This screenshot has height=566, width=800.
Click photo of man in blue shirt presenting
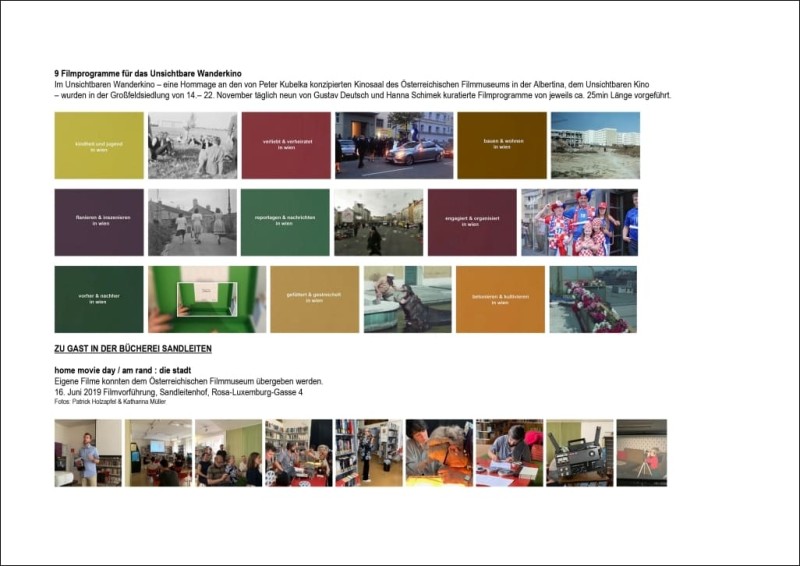88,453
